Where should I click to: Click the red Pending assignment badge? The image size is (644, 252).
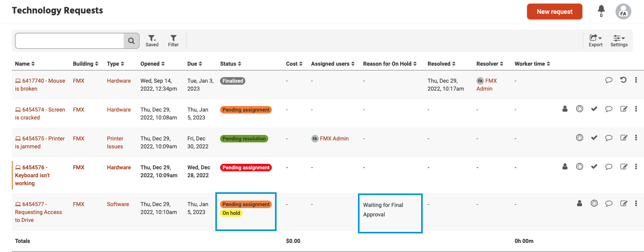[246, 167]
